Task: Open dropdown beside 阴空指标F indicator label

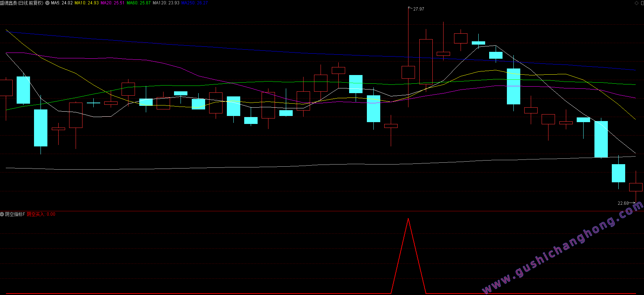Action: pyautogui.click(x=2, y=214)
